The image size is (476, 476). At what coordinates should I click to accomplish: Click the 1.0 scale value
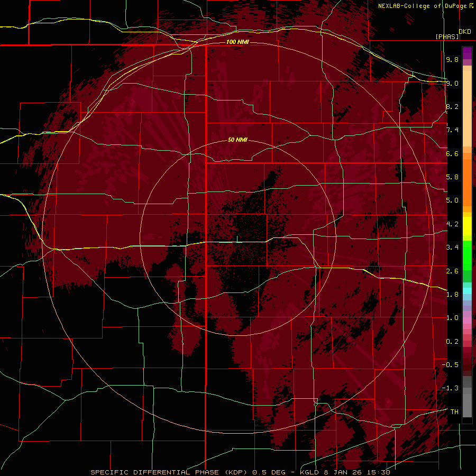(452, 318)
